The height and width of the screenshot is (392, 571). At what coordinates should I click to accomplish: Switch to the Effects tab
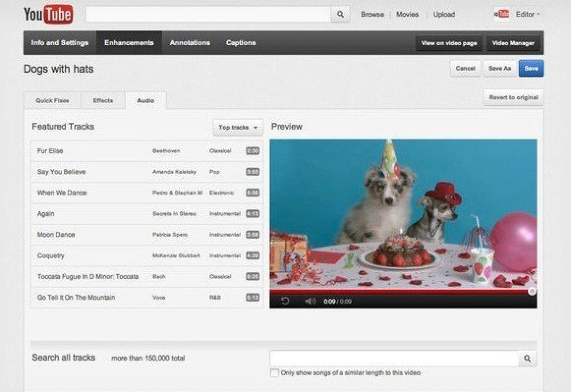point(103,100)
